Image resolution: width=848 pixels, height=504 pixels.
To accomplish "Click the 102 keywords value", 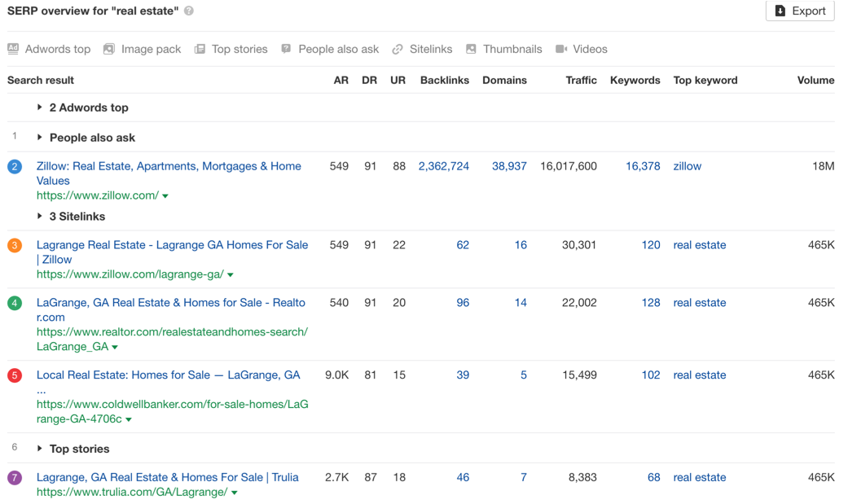I will (x=651, y=375).
